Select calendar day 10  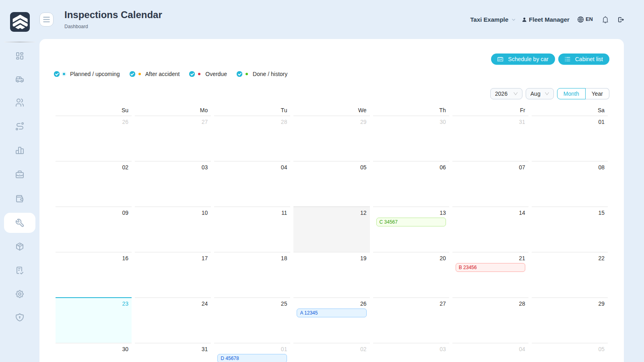[173, 230]
